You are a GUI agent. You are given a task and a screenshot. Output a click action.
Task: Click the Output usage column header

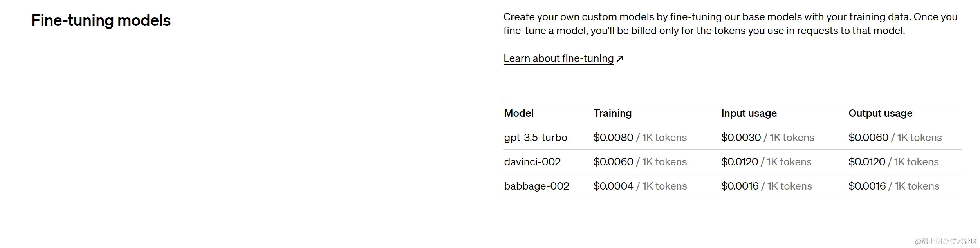click(x=880, y=113)
